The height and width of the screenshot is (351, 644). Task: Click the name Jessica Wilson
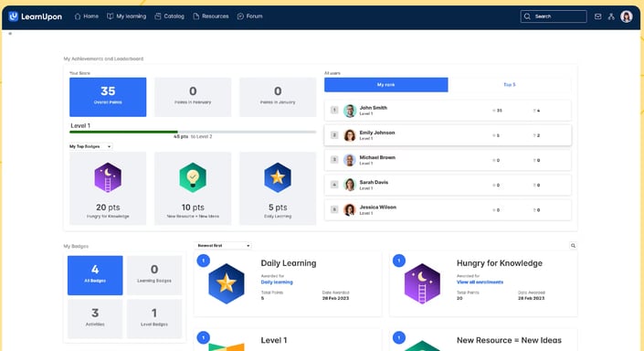tap(378, 207)
